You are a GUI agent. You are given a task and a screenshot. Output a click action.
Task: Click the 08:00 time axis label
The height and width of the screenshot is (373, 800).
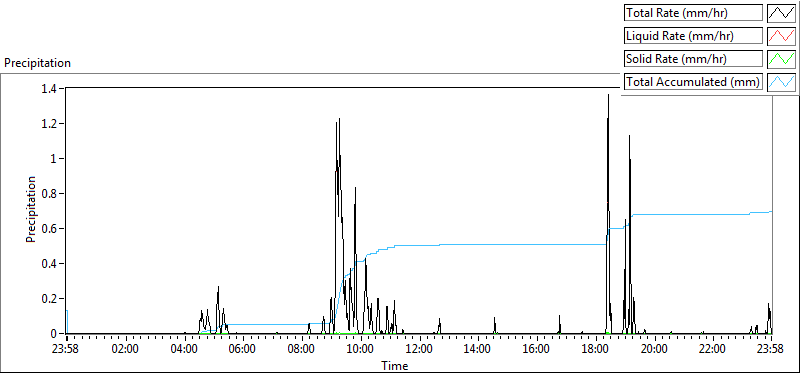click(302, 350)
